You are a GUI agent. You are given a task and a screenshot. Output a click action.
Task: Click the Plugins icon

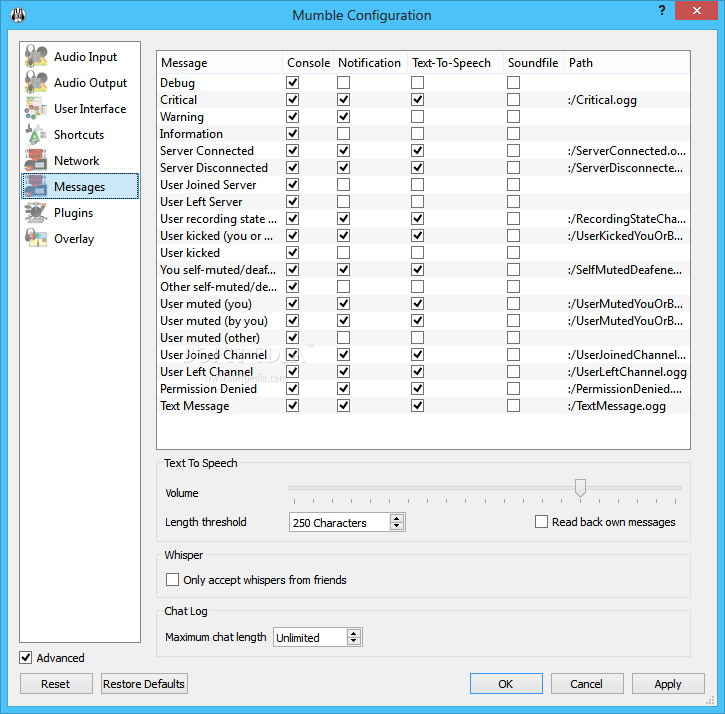36,212
